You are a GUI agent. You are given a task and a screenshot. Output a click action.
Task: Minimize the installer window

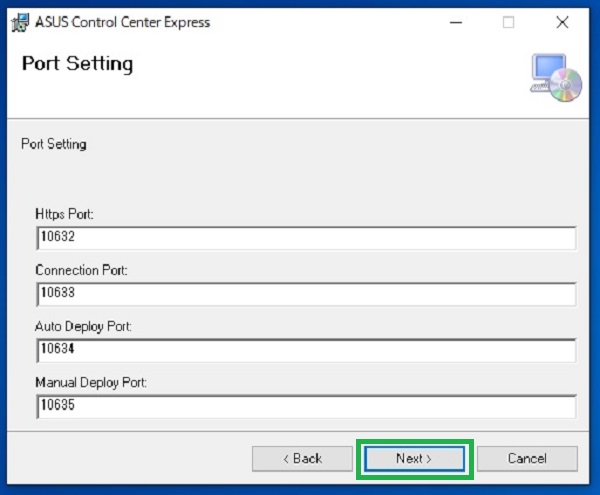click(456, 23)
